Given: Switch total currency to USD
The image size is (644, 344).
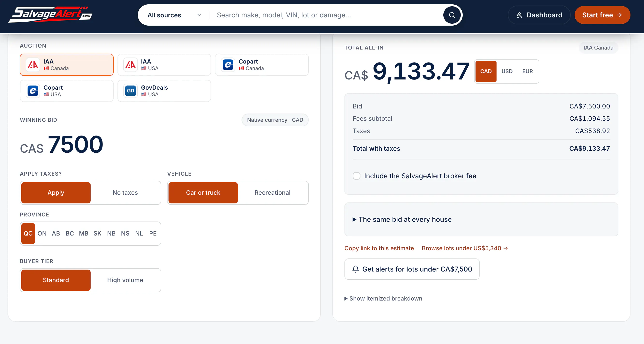Looking at the screenshot, I should (x=507, y=72).
